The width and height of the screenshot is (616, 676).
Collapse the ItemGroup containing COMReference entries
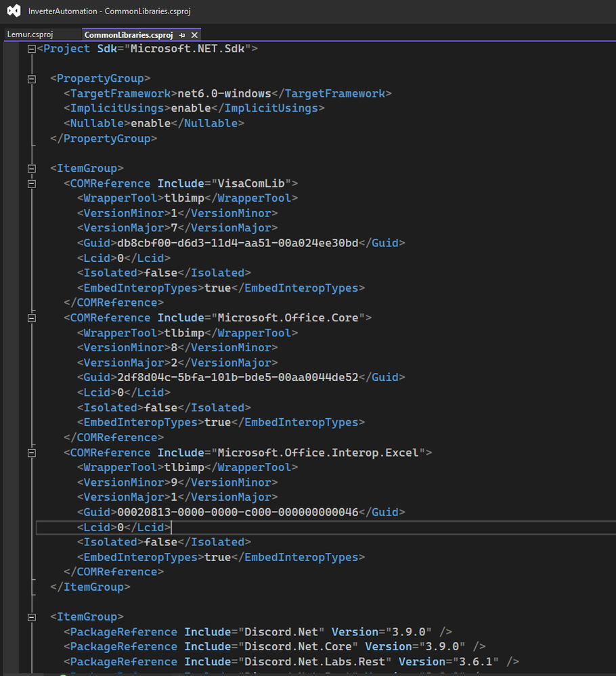click(x=32, y=168)
